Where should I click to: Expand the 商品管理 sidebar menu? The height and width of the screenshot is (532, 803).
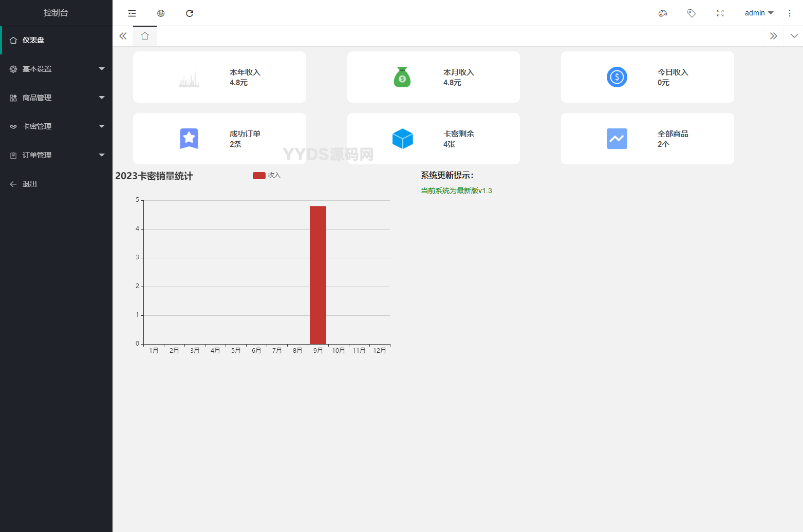pos(56,98)
